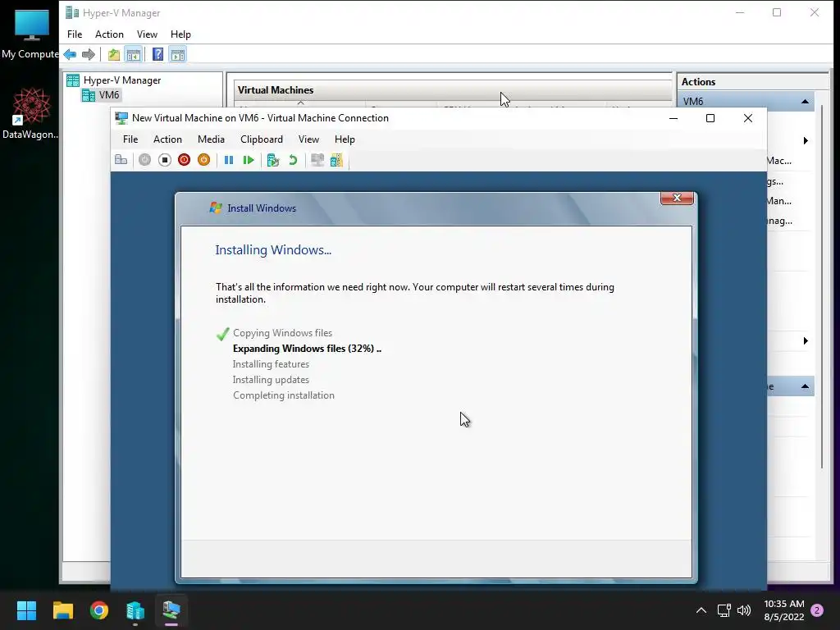Open File Explorer from taskbar
The image size is (840, 630).
[x=62, y=610]
